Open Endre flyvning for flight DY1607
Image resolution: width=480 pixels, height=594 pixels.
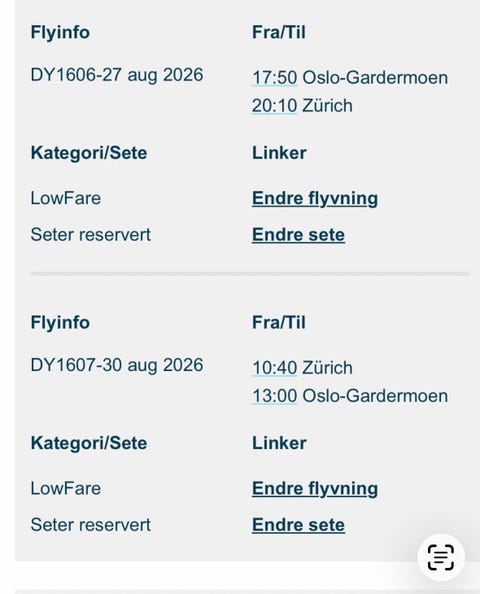coord(315,489)
